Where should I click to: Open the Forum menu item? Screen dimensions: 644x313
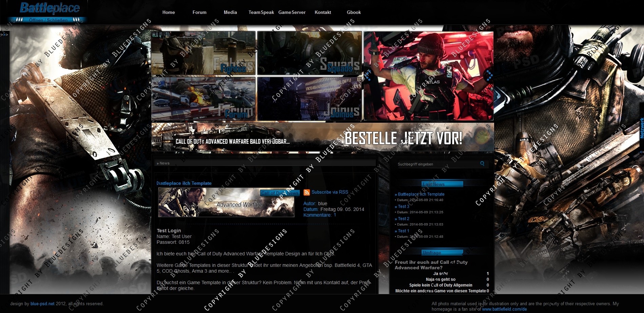click(x=199, y=12)
